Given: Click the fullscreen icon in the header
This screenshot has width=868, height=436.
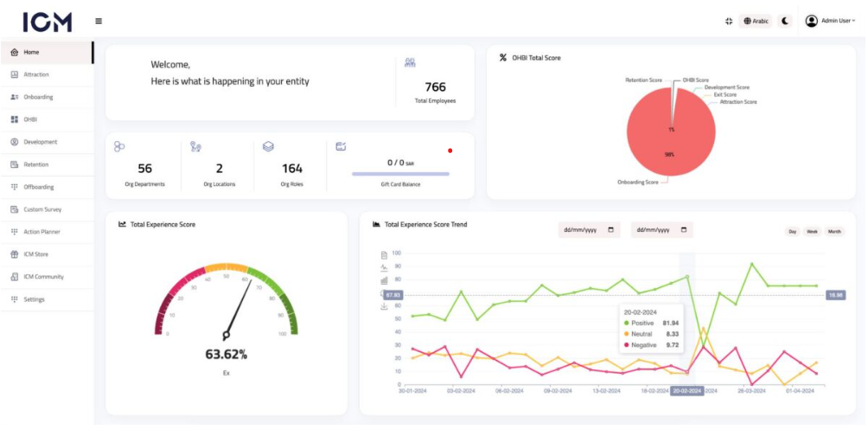Looking at the screenshot, I should [729, 22].
